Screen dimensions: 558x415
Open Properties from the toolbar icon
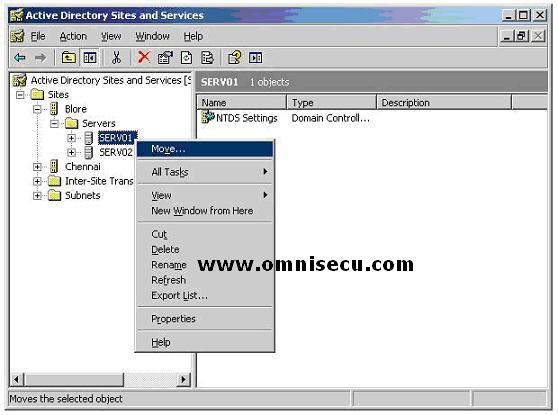point(165,57)
